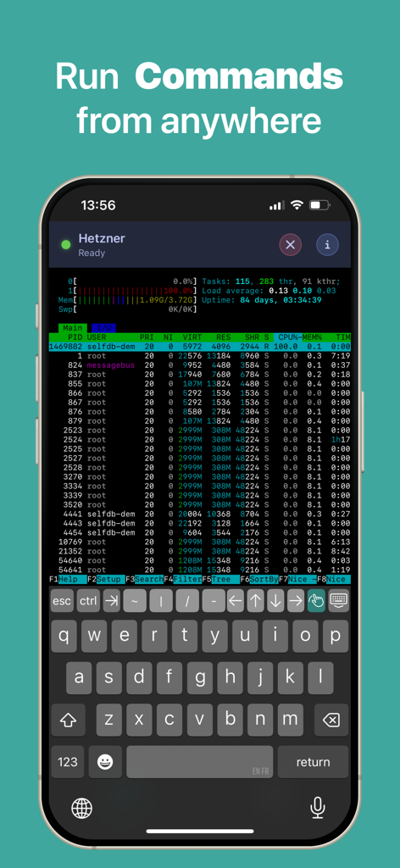The height and width of the screenshot is (868, 400).
Task: Tap the backspace delete key
Action: click(x=331, y=720)
